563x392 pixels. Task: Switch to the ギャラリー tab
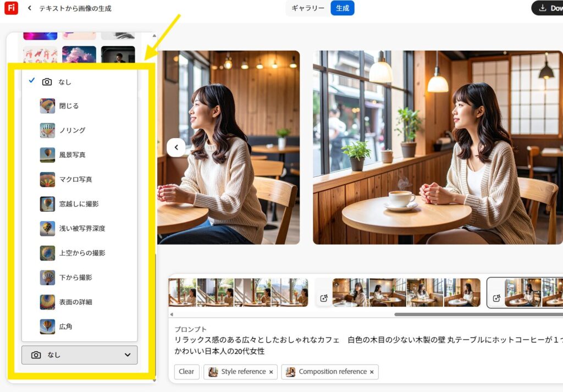pyautogui.click(x=308, y=8)
